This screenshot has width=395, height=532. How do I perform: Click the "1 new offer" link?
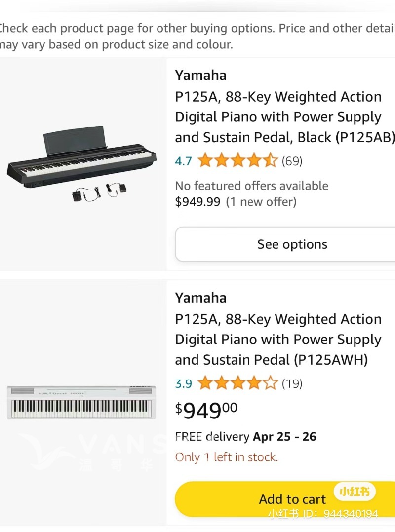tap(261, 202)
